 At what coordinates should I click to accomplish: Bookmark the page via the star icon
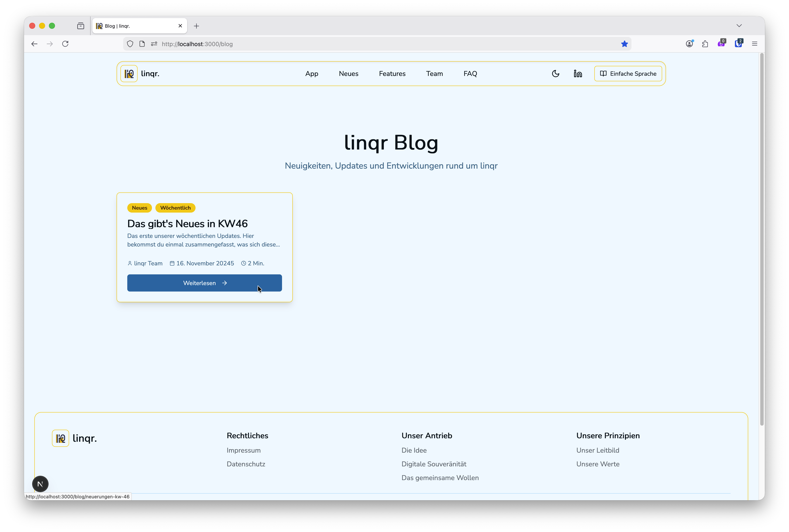(624, 43)
